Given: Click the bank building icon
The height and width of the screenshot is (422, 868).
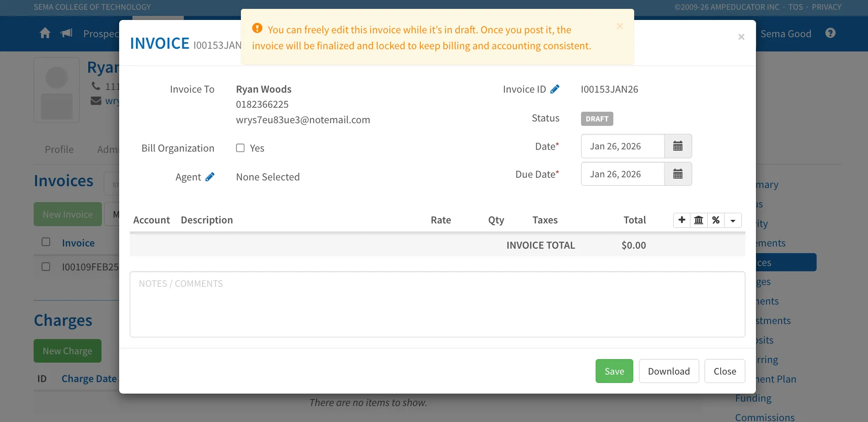Looking at the screenshot, I should [698, 220].
